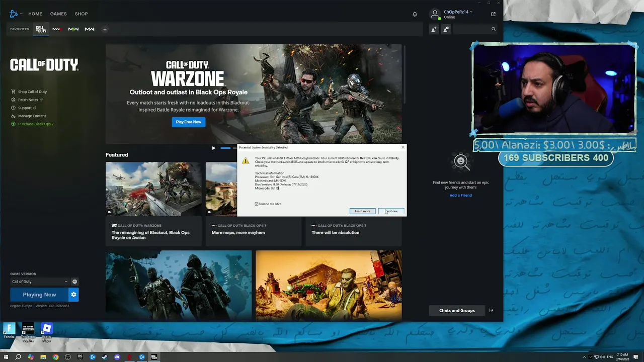Open Chats and Groups
644x362 pixels.
pos(457,310)
